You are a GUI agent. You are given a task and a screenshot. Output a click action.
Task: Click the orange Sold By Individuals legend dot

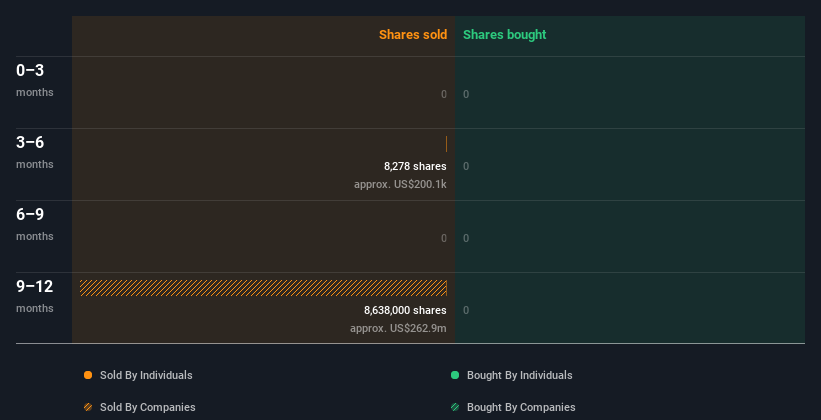88,375
